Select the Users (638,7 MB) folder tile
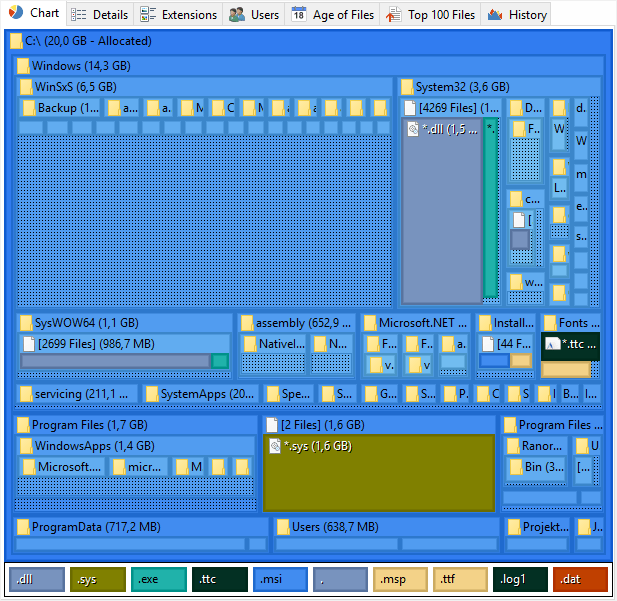617x601 pixels. point(334,527)
